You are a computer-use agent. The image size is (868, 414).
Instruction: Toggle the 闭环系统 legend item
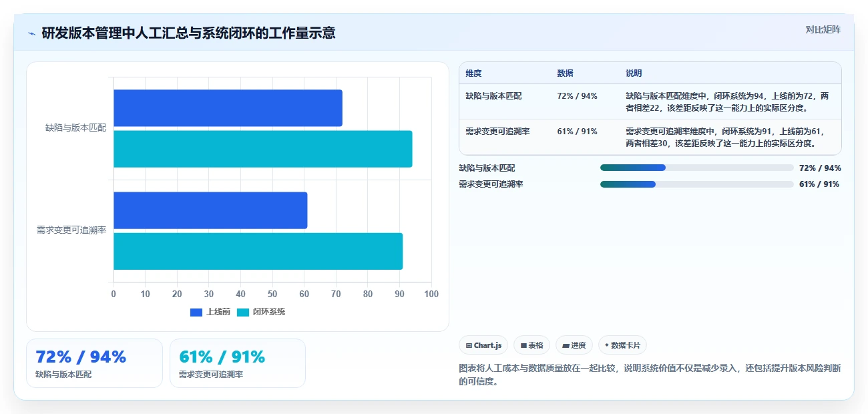coord(261,312)
